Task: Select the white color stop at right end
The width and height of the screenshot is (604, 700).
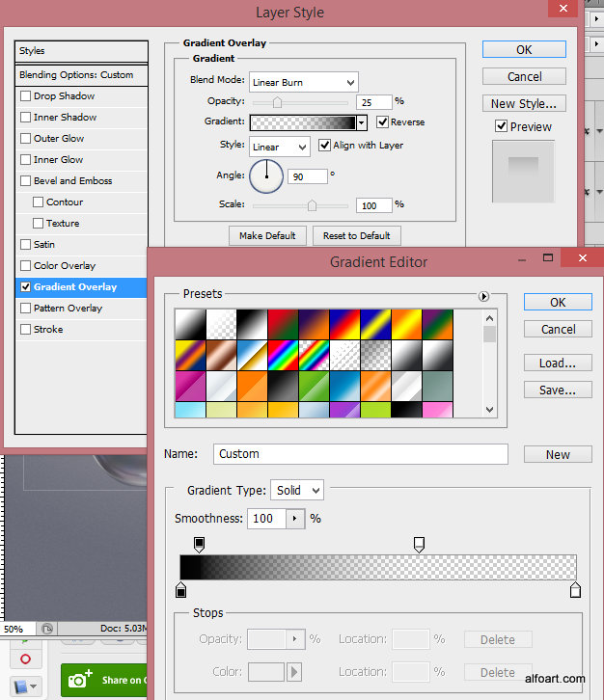Action: 576,589
